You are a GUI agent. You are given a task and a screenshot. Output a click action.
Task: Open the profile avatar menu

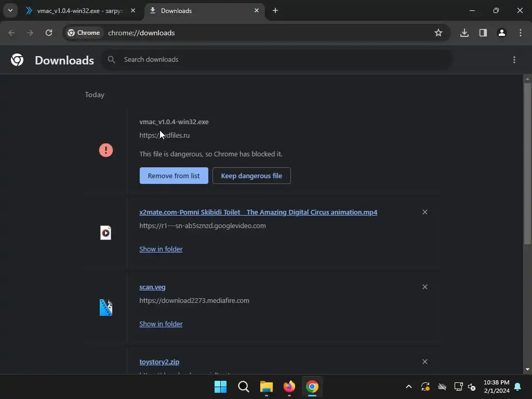[502, 33]
